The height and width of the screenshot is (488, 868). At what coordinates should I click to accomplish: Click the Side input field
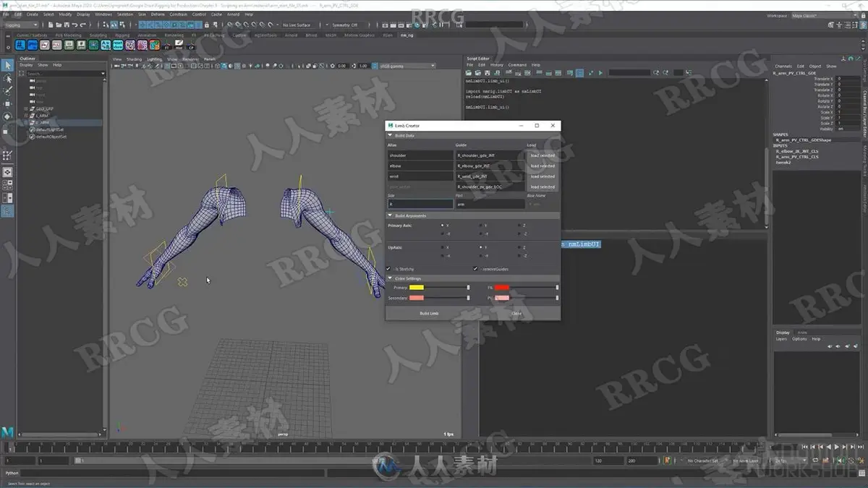coord(420,205)
